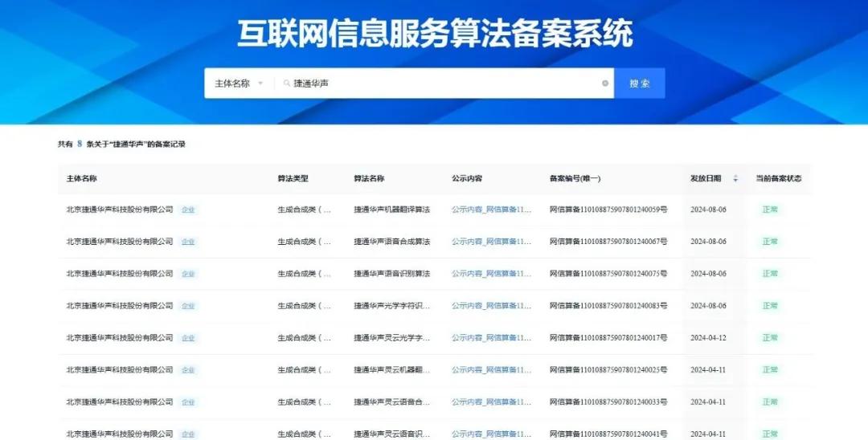This screenshot has height=440, width=868.
Task: Click 企业 tag in 语音识别算法 row
Action: (x=188, y=274)
